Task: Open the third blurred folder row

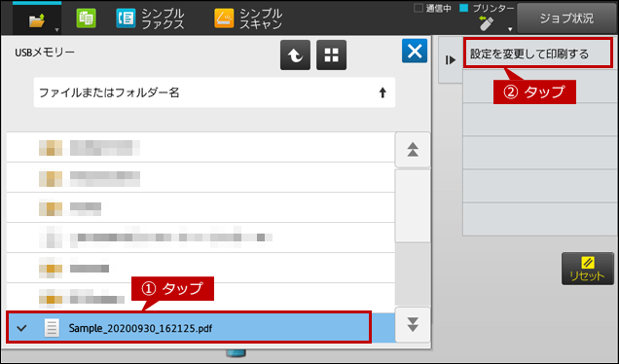Action: pyautogui.click(x=200, y=207)
